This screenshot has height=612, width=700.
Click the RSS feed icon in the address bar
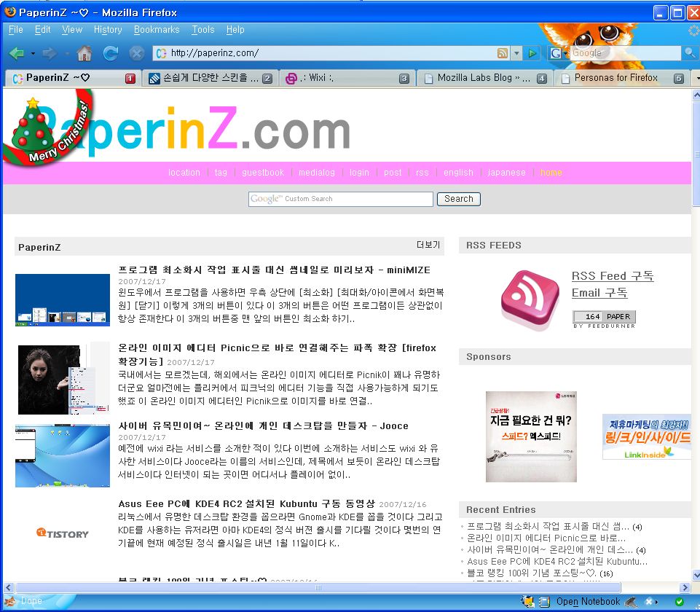[x=502, y=54]
